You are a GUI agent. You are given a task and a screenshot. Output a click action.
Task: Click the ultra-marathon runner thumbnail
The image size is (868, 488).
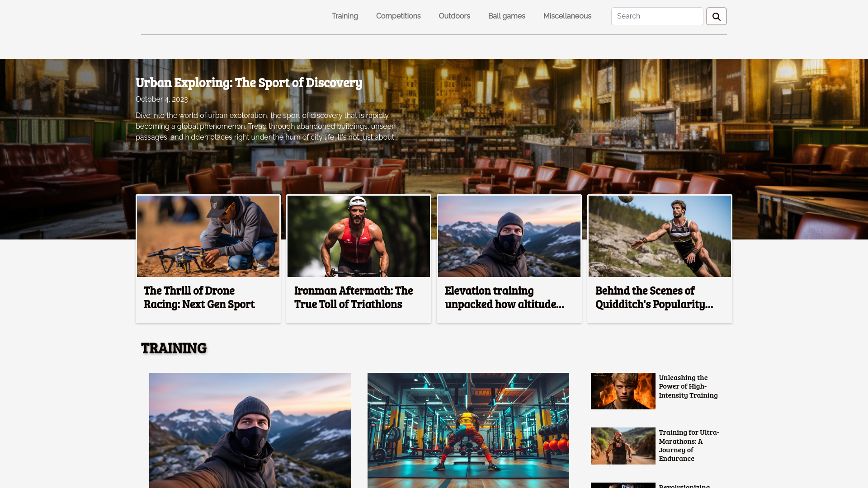(x=623, y=446)
